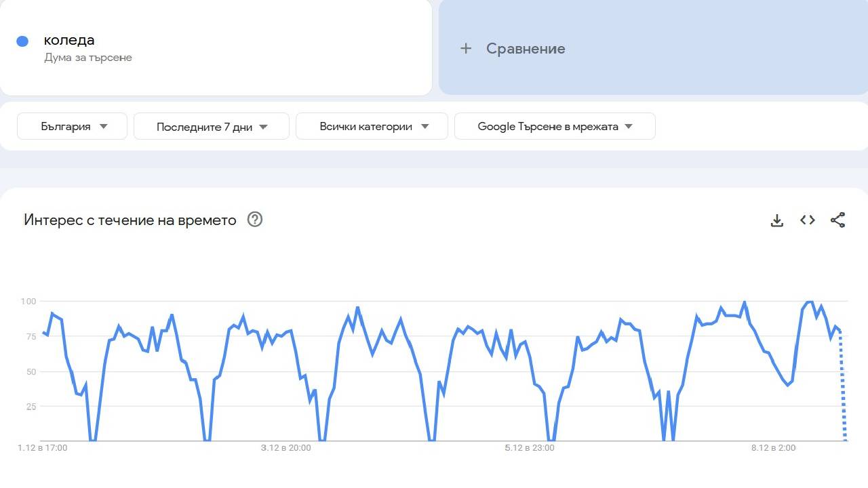Open the Google Търсене в мрежата dropdown
The width and height of the screenshot is (868, 488).
point(554,126)
